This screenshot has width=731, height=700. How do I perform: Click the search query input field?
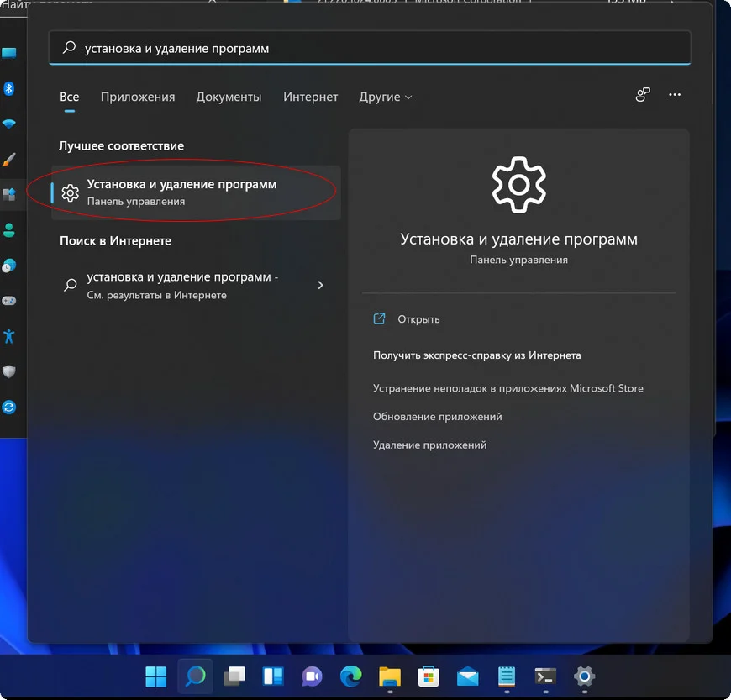click(x=369, y=48)
